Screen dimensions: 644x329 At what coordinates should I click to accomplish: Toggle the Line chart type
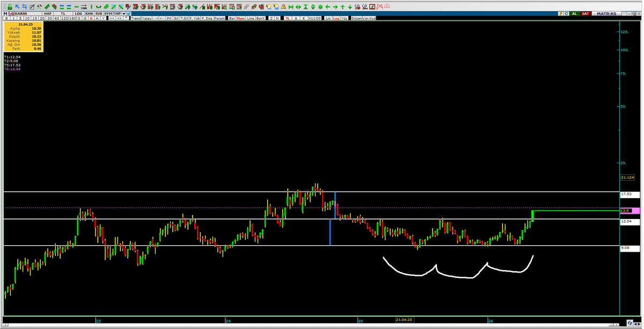click(251, 18)
